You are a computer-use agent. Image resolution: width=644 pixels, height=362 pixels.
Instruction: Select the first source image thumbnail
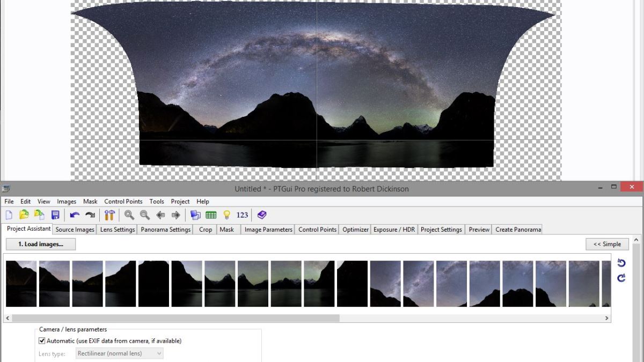21,284
